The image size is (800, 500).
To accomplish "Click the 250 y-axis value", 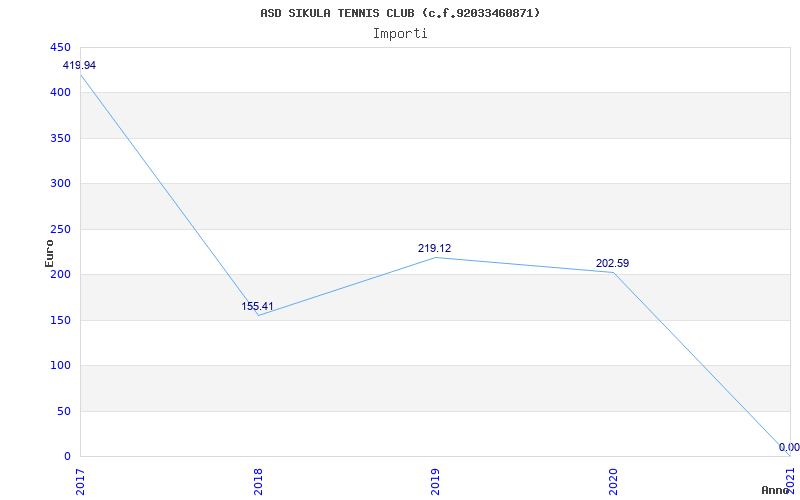I will click(60, 230).
